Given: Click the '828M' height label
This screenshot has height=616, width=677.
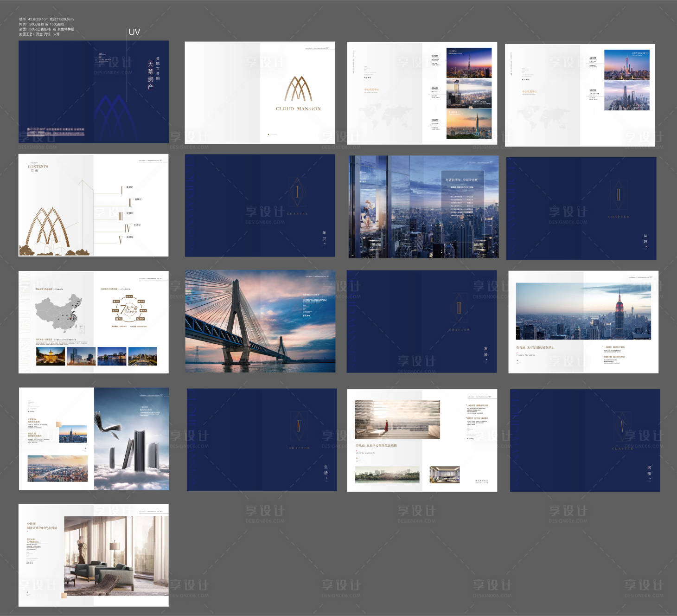Looking at the screenshot, I should 434,56.
